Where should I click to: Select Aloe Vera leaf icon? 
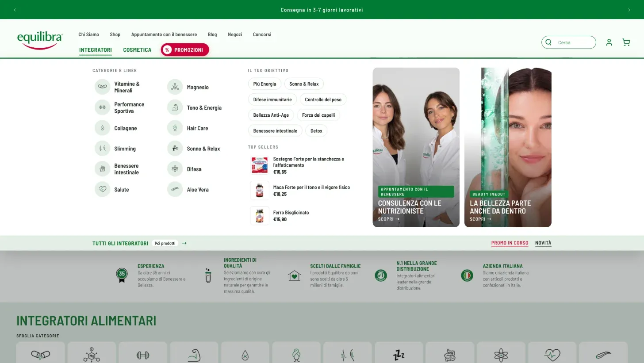175,190
